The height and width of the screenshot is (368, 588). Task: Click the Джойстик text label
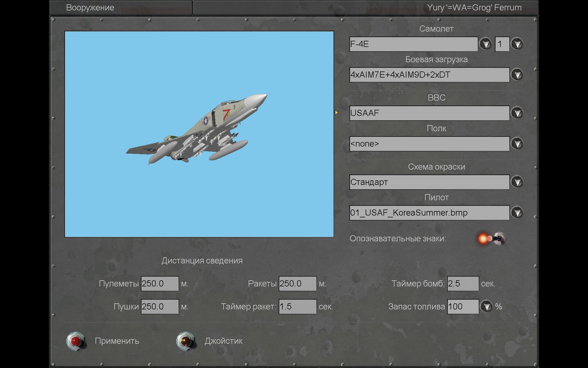(x=224, y=341)
